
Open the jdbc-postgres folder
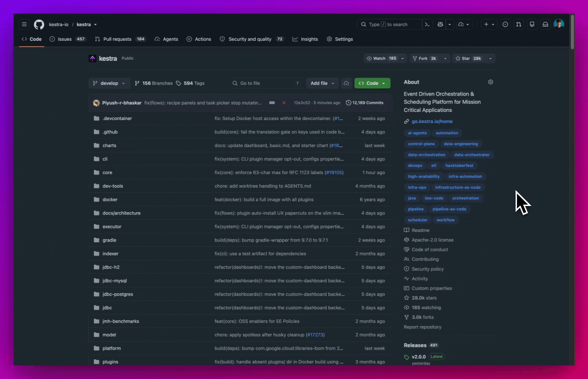coord(118,294)
